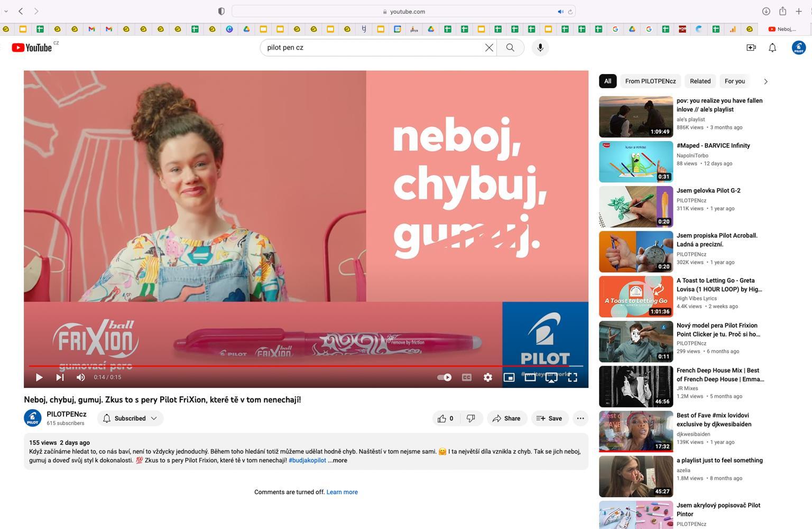The image size is (812, 529).
Task: Select the Related filter chip
Action: pyautogui.click(x=700, y=81)
